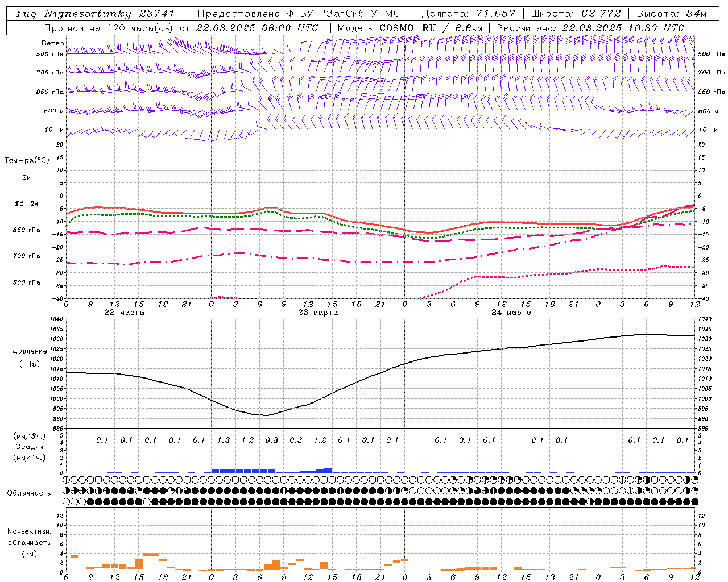Viewport: 728px width, 582px height.
Task: Click the forecast start text "22.03.2025 06:00 UTC"
Action: point(257,28)
